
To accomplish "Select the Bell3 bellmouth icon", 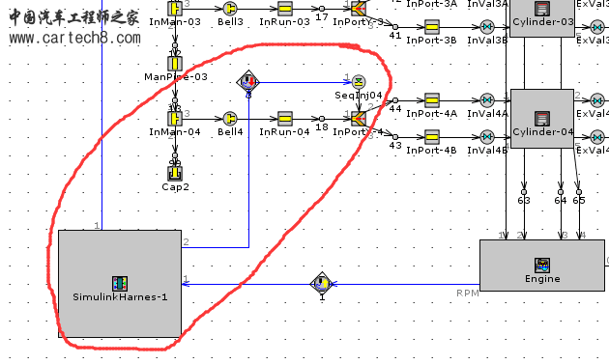I will pos(230,9).
